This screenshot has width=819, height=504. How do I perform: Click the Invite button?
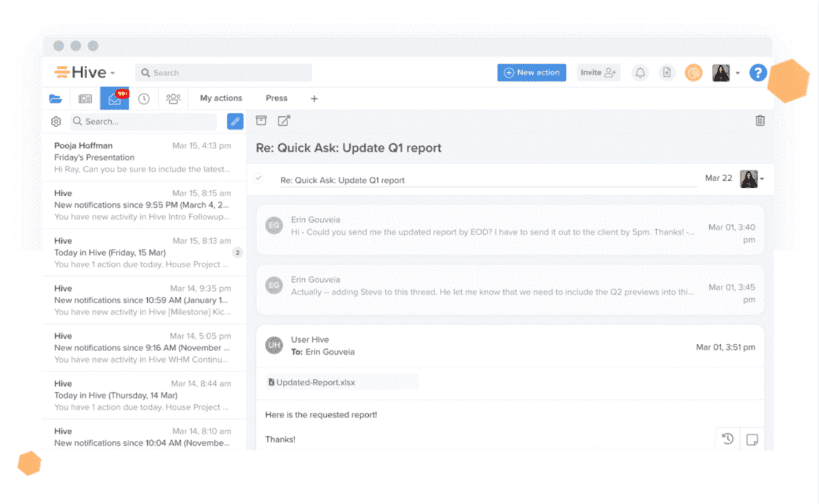[597, 72]
